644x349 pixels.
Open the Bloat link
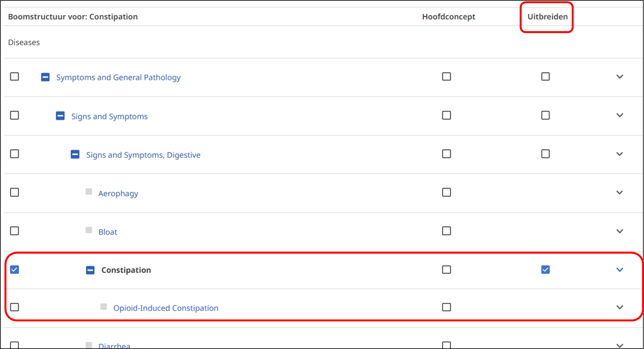[x=108, y=232]
